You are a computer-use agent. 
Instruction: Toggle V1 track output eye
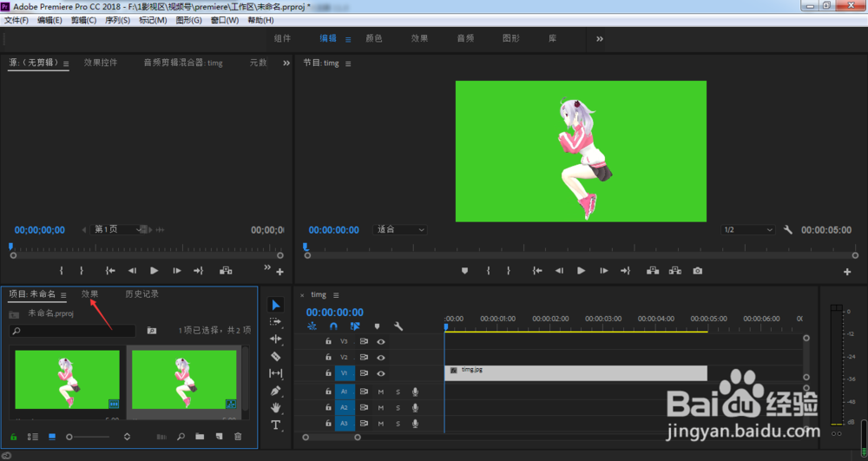pos(381,373)
